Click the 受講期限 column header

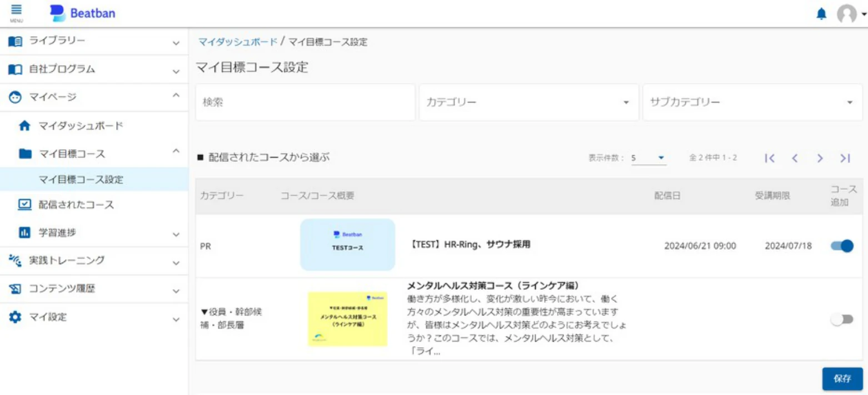coord(772,196)
